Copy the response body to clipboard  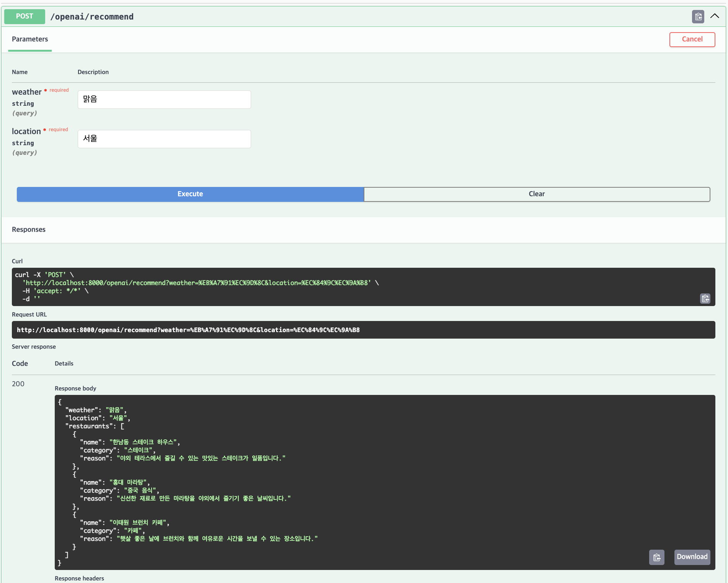(657, 557)
